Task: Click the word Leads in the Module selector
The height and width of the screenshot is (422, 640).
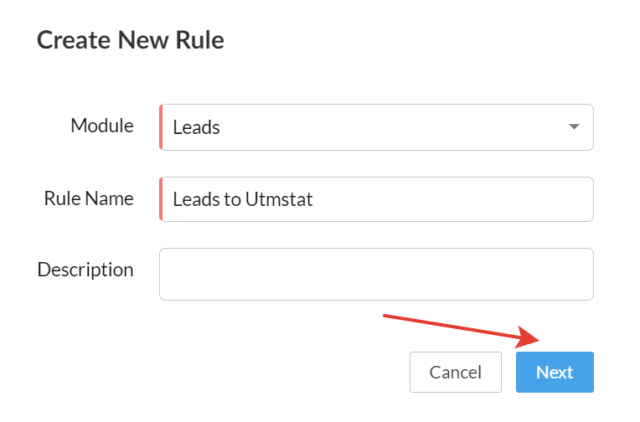Action: pos(196,127)
